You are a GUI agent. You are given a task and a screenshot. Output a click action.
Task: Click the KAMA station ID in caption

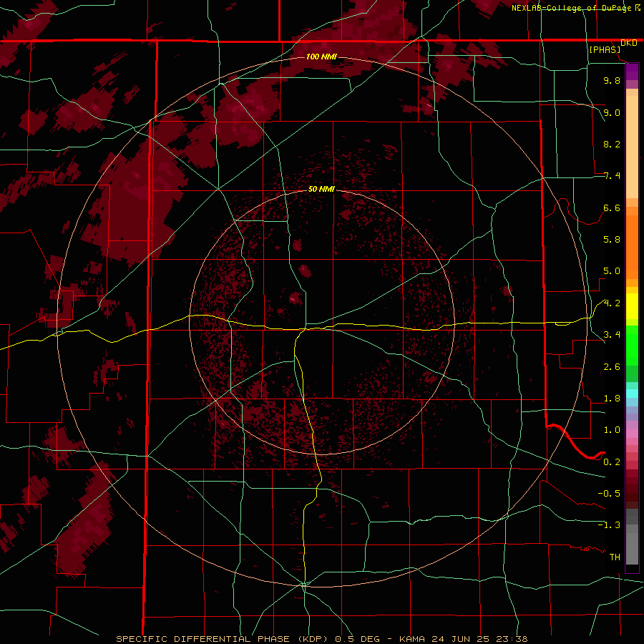point(413,639)
